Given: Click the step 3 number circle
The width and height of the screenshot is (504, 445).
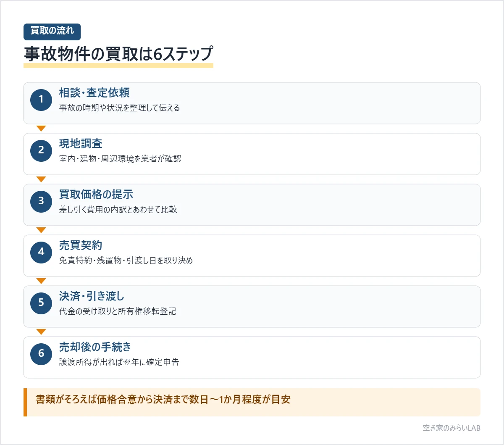Looking at the screenshot, I should click(41, 201).
